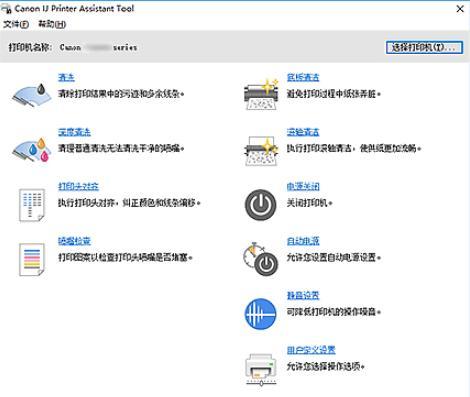This screenshot has height=397, width=470.
Task: Click the description text under 底板清洁
Action: pyautogui.click(x=334, y=94)
